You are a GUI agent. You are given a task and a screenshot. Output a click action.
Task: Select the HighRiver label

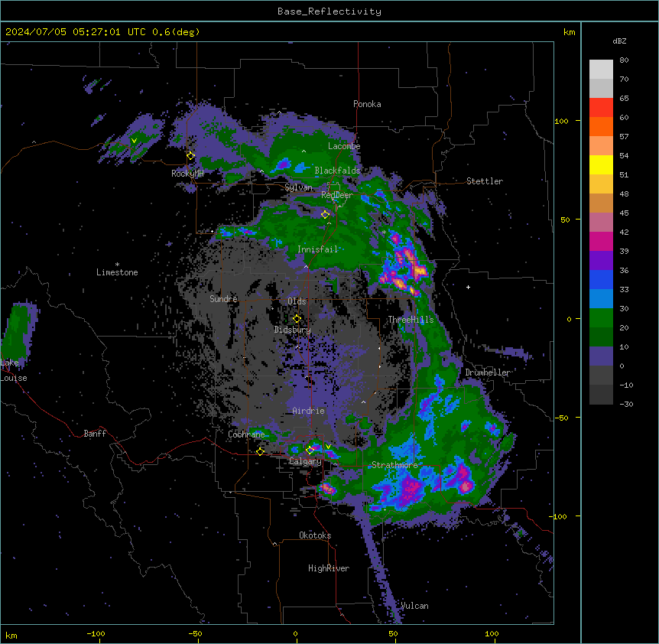pos(329,568)
